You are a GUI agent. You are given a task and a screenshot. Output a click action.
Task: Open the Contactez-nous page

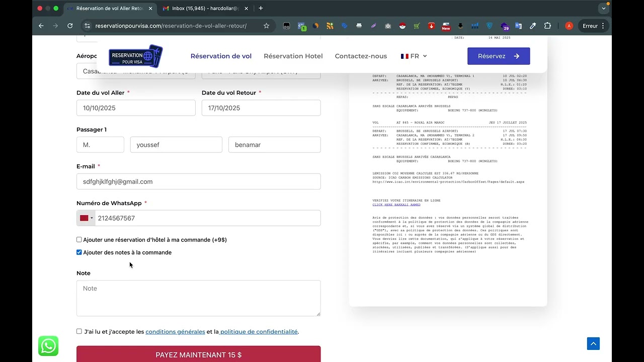tap(361, 56)
